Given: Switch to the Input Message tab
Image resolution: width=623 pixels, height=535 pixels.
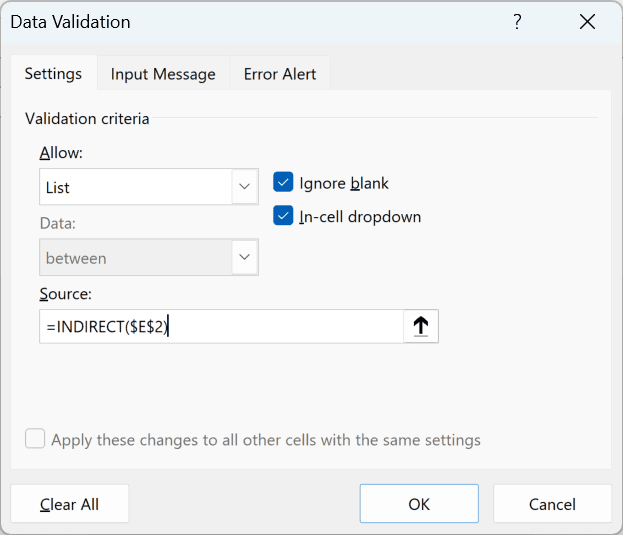Looking at the screenshot, I should click(163, 74).
